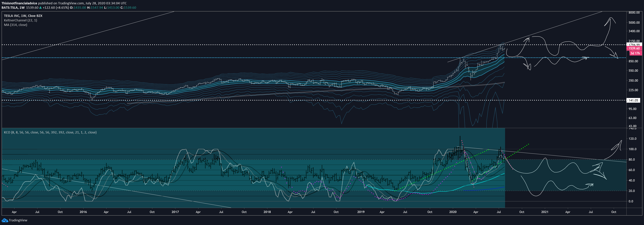The width and height of the screenshot is (644, 225).
Task: Click the 141.05 price level label
Action: 633,100
